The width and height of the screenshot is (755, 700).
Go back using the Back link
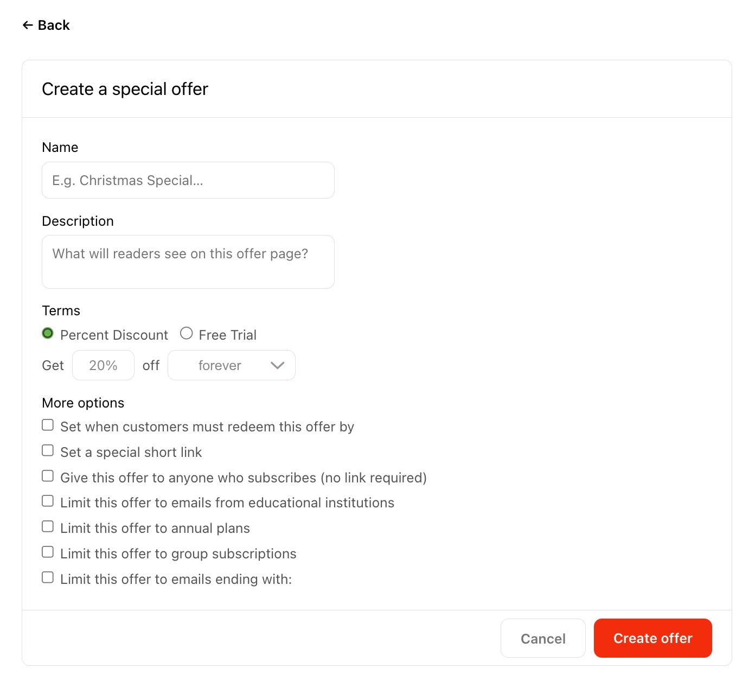tap(46, 25)
